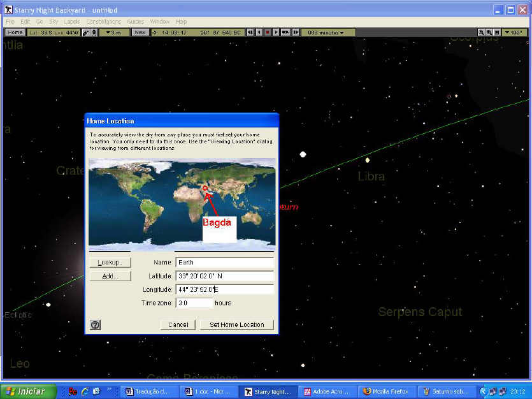Viewport: 532px width, 399px height.
Task: Run time backward with the reverse arrow
Action: [259, 33]
